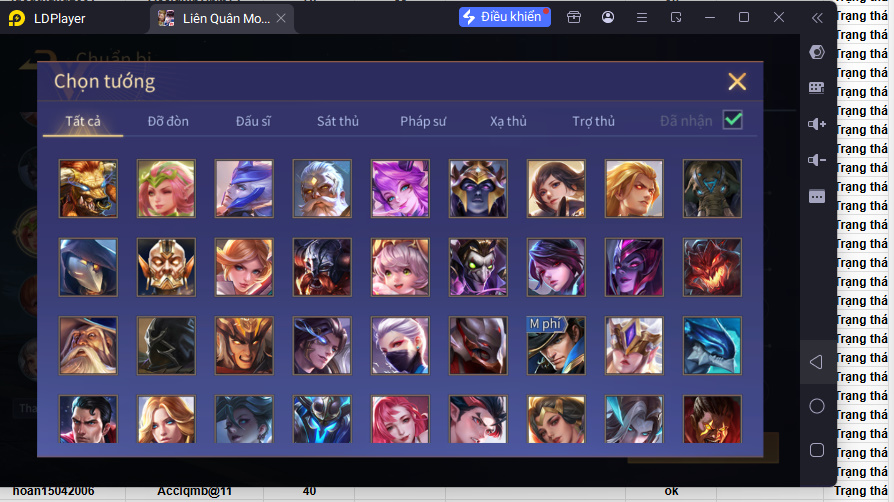Close the "Chọn tướng" dialog with X
894x502 pixels.
tap(737, 82)
